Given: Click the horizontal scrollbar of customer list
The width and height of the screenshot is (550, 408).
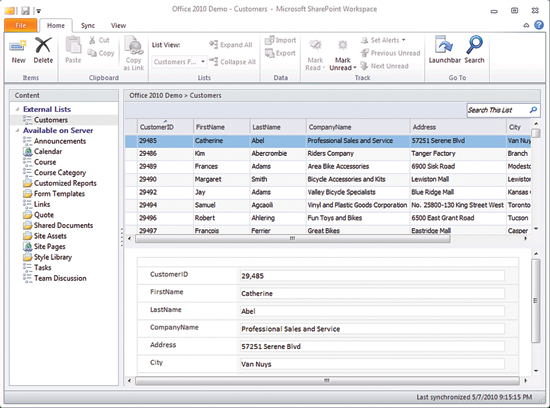Looking at the screenshot, I should 293,239.
